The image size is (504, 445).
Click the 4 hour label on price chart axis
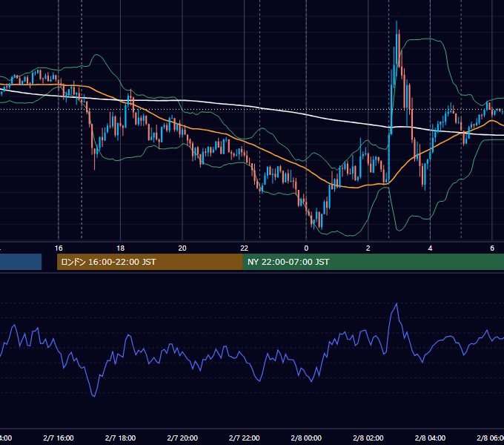pos(430,248)
